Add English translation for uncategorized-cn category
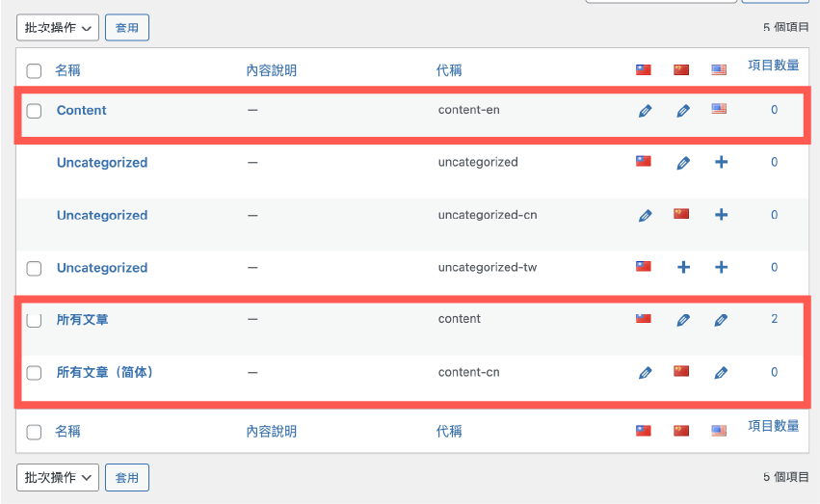 pyautogui.click(x=720, y=215)
